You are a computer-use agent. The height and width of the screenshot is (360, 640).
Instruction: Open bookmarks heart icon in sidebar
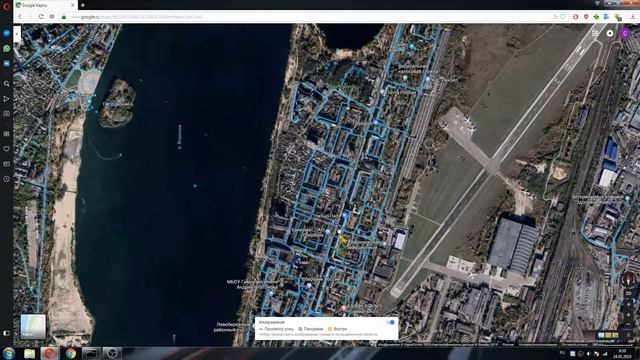click(7, 149)
